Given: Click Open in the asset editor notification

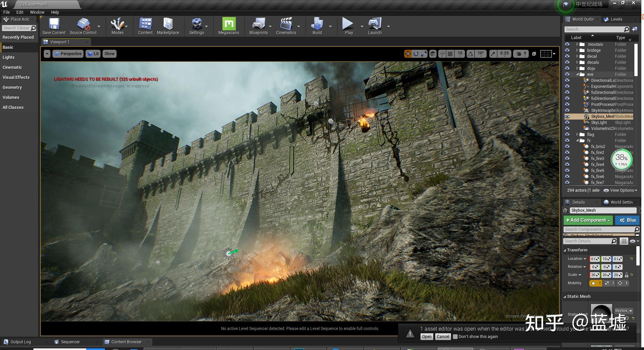Looking at the screenshot, I should click(x=427, y=337).
